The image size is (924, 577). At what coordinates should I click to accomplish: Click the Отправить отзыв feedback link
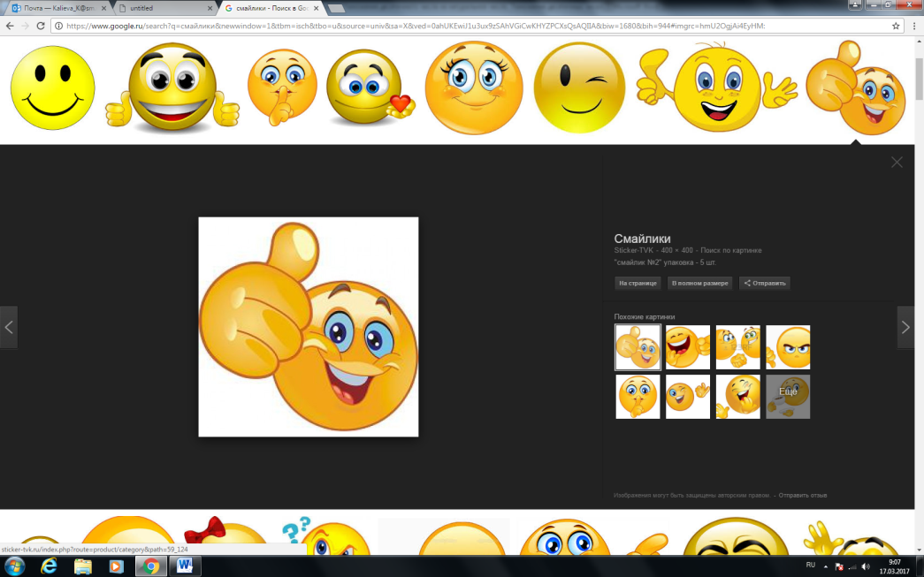(x=803, y=495)
